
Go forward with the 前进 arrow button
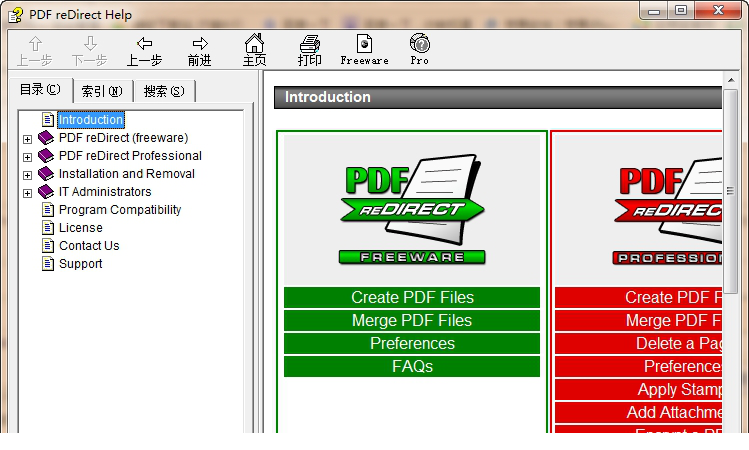coord(200,51)
